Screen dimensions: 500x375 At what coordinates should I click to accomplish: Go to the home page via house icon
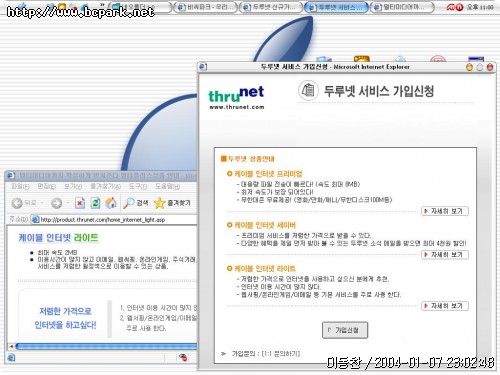tap(111, 203)
